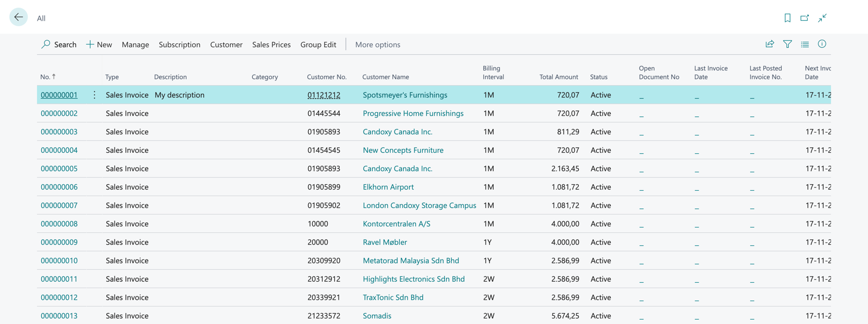The width and height of the screenshot is (868, 324).
Task: Show row actions for subscription 000000001
Action: 94,95
